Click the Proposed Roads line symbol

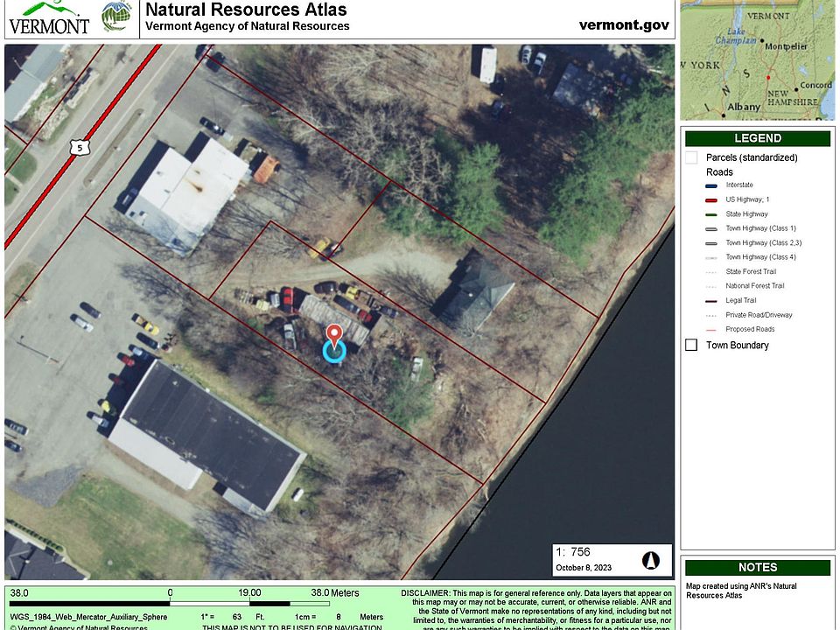point(711,330)
